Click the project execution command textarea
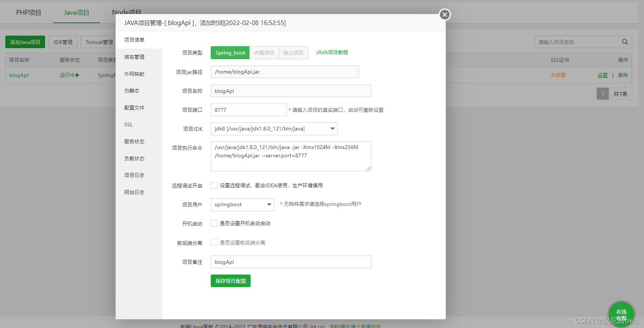The height and width of the screenshot is (328, 644). 291,156
